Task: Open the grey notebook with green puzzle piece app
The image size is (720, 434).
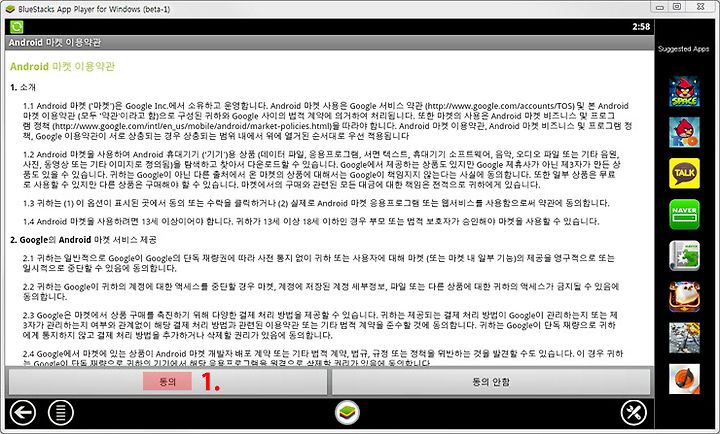Action: 684,256
